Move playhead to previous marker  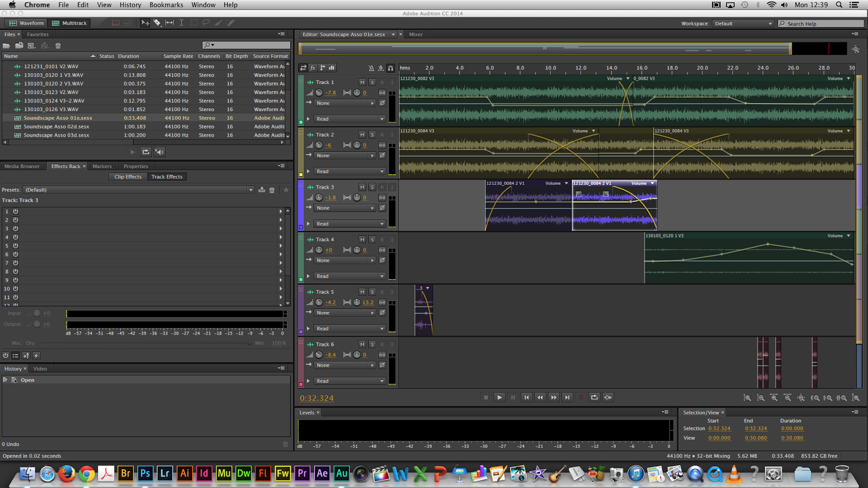[526, 397]
